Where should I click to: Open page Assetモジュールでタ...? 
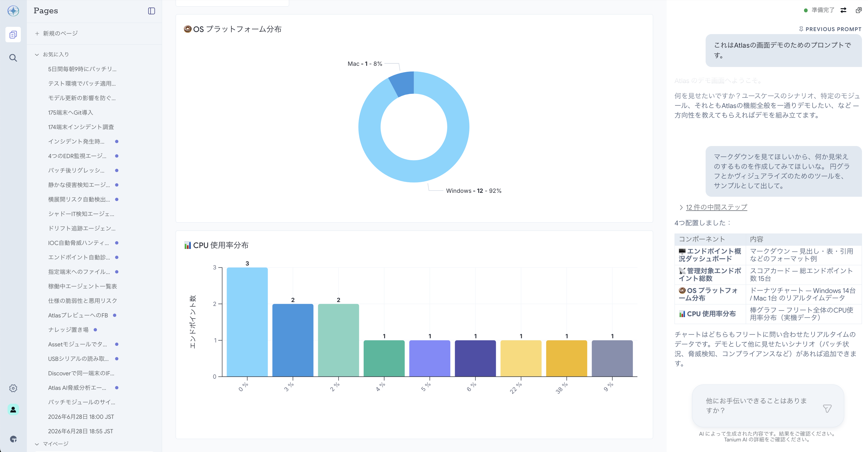[78, 344]
